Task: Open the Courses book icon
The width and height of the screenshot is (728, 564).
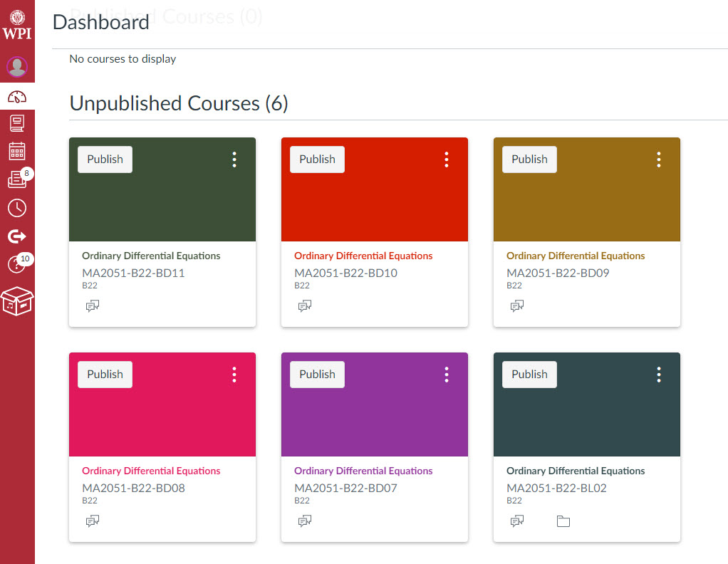Action: click(17, 123)
